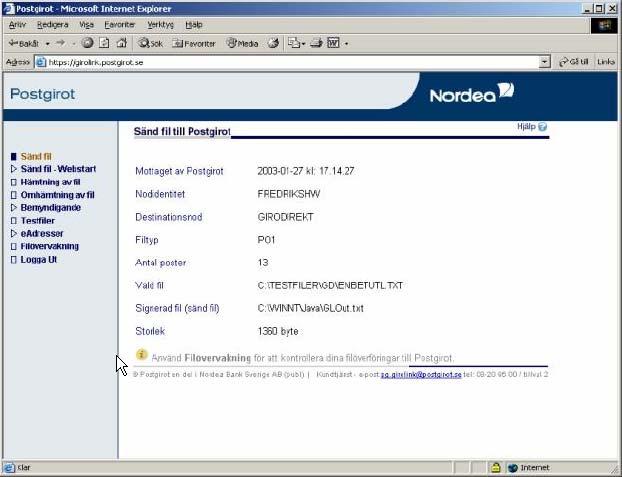The width and height of the screenshot is (622, 477).
Task: Open Sänd fil - Webstart link
Action: (x=58, y=169)
